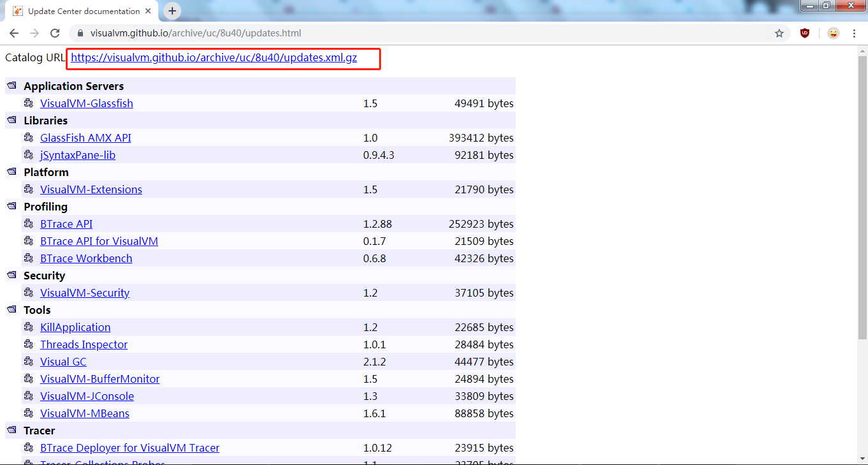Click the module icon beside Threads Inspector

pyautogui.click(x=29, y=344)
